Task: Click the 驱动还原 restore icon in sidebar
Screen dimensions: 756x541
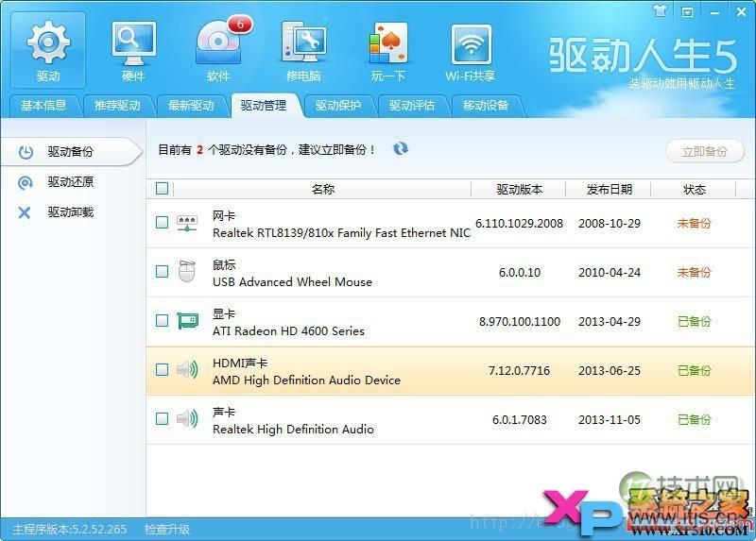Action: [26, 182]
